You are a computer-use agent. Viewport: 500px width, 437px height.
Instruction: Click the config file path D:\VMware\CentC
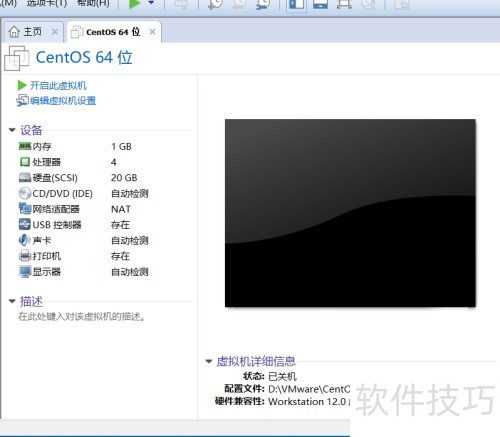click(x=309, y=389)
